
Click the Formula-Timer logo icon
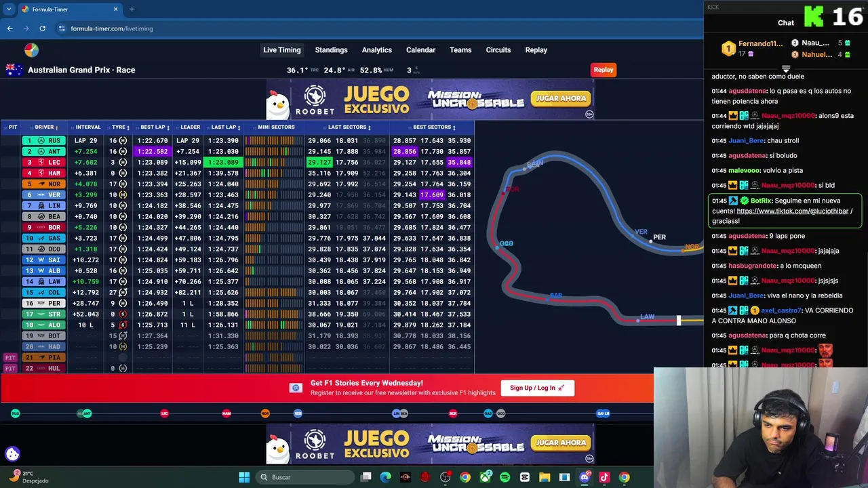coord(31,49)
